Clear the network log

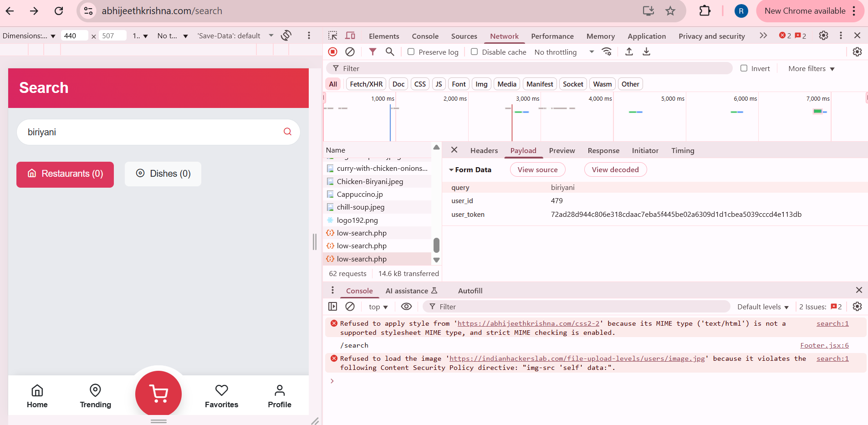coord(349,52)
